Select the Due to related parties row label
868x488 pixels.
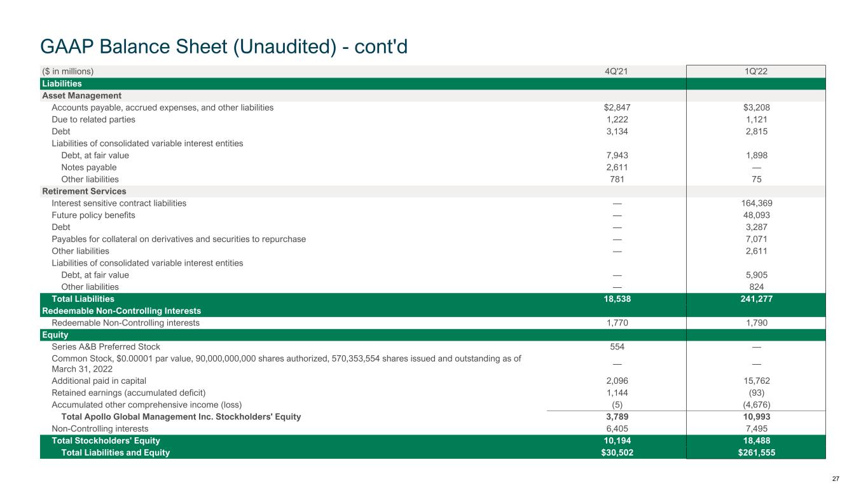[x=93, y=119]
